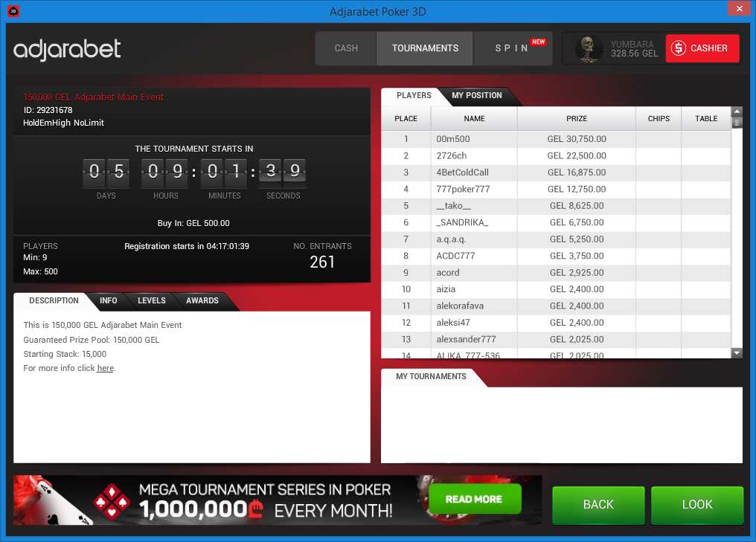Screen dimensions: 756x542
Task: Click the 261 entrants number
Action: click(322, 262)
